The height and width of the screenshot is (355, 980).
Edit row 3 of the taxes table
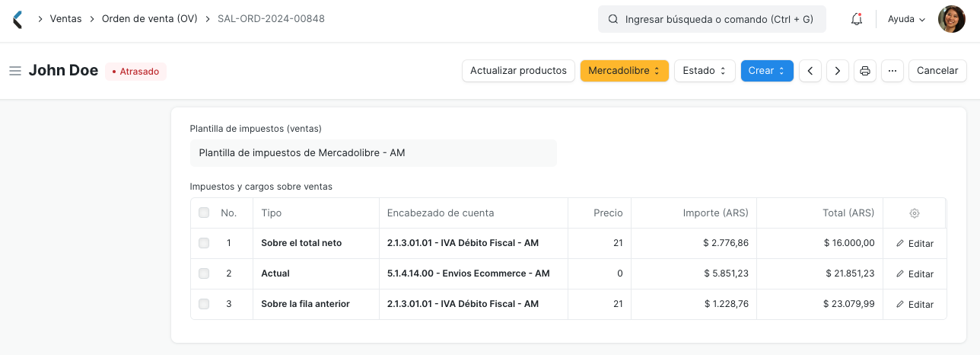pyautogui.click(x=915, y=304)
